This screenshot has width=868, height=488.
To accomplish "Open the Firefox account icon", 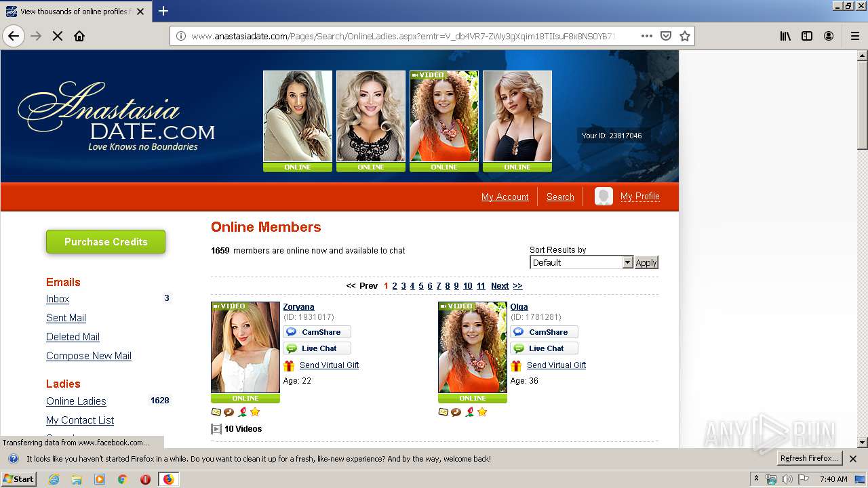I will 829,36.
